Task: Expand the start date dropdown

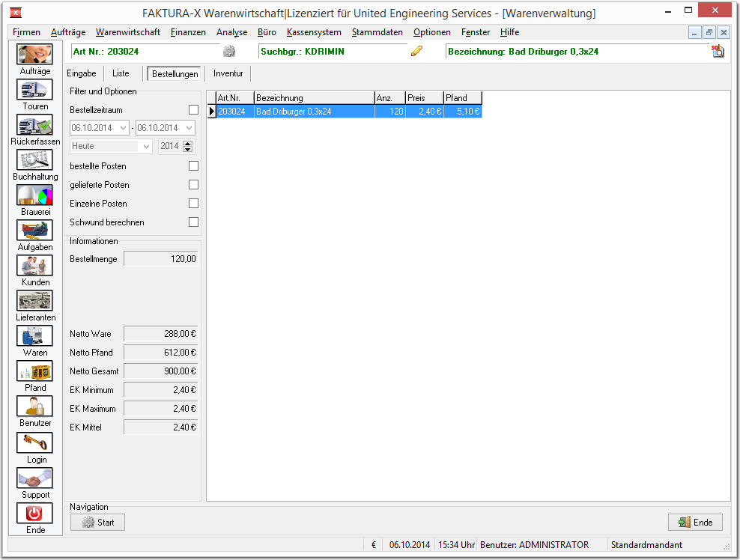Action: [123, 128]
